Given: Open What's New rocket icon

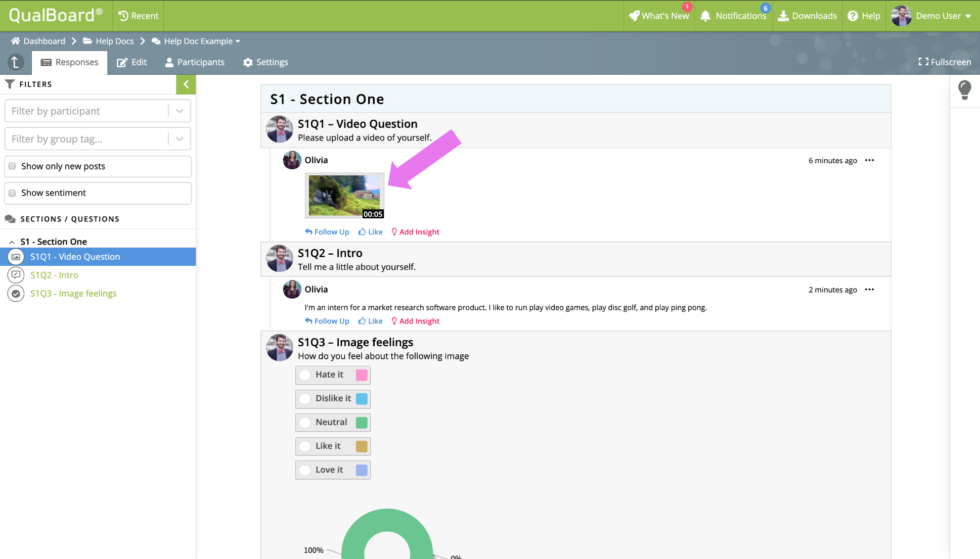Looking at the screenshot, I should [x=634, y=16].
